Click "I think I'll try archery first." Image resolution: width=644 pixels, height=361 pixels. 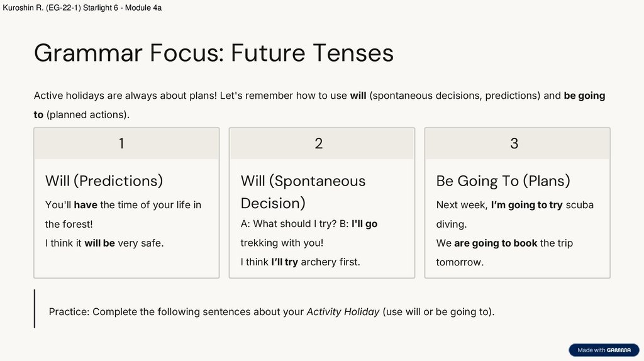pos(300,262)
